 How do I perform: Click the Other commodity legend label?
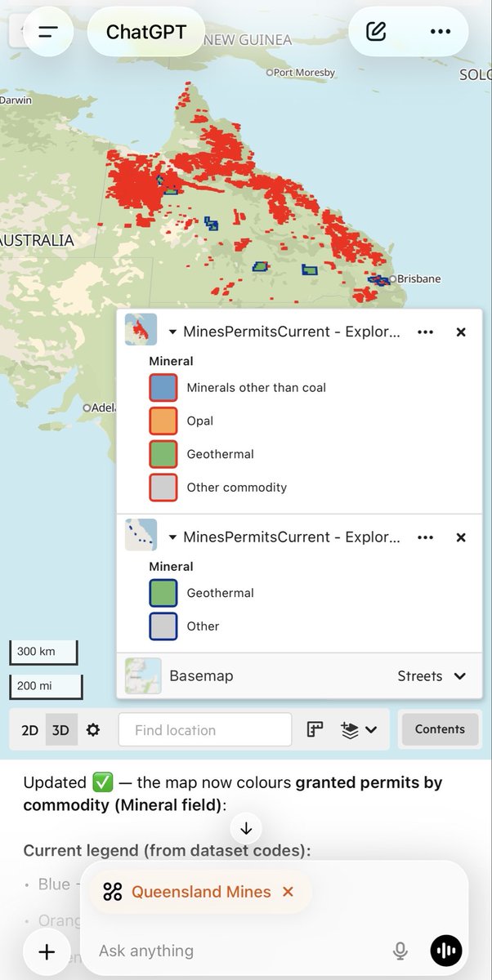tap(237, 488)
